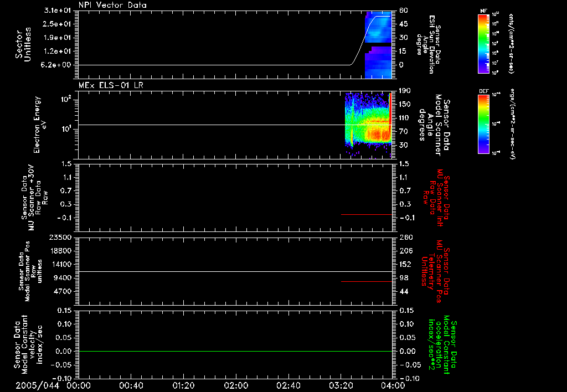Click the 'Sector Unitless' axis label
567x392 pixels.
tap(23, 44)
